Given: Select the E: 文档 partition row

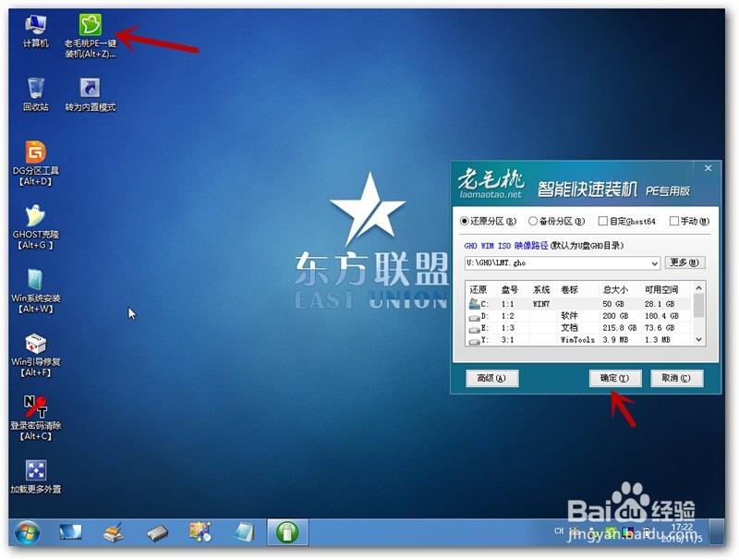Looking at the screenshot, I should tap(579, 328).
